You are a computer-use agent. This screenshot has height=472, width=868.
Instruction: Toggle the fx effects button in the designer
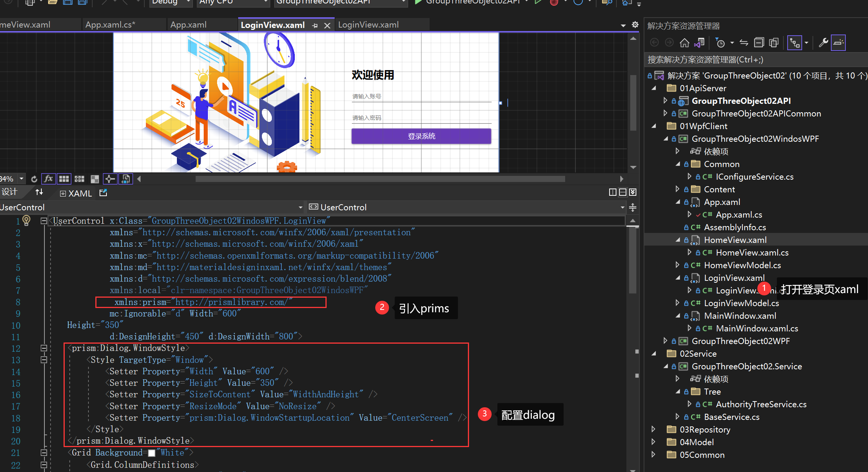(48, 179)
